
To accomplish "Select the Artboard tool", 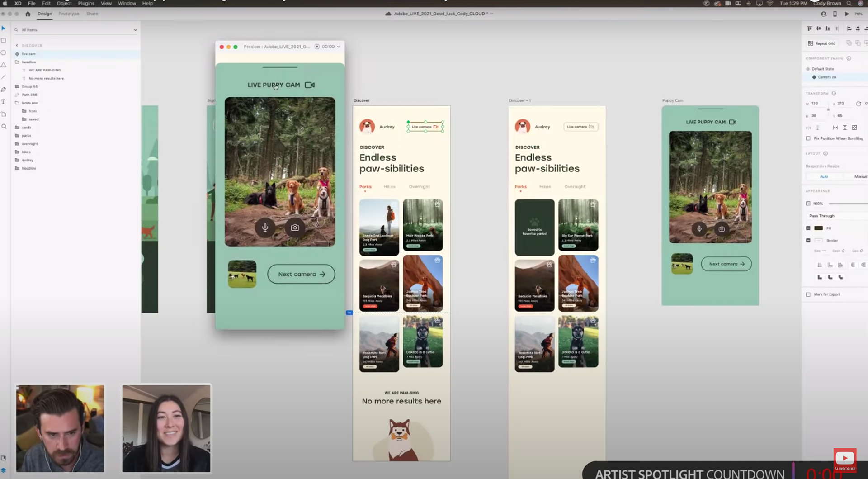I will 4,114.
